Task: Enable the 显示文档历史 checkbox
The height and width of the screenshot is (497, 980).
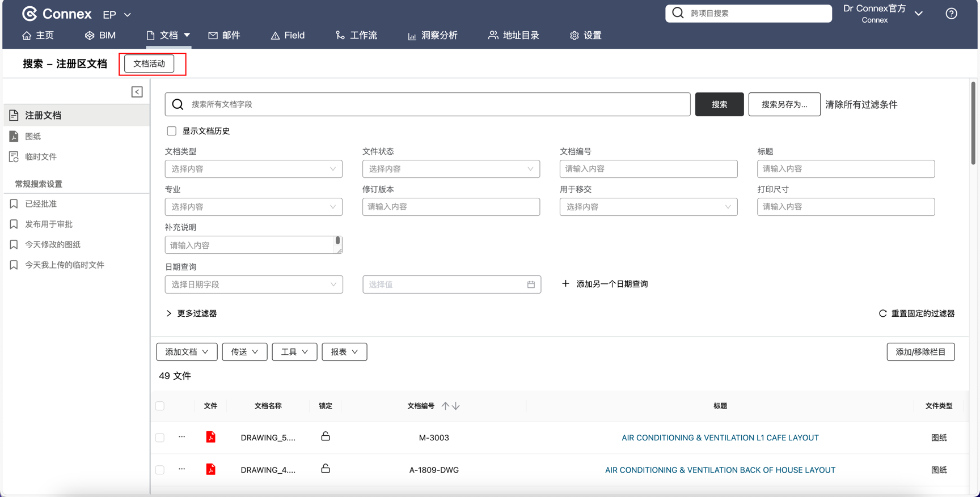Action: [x=171, y=131]
